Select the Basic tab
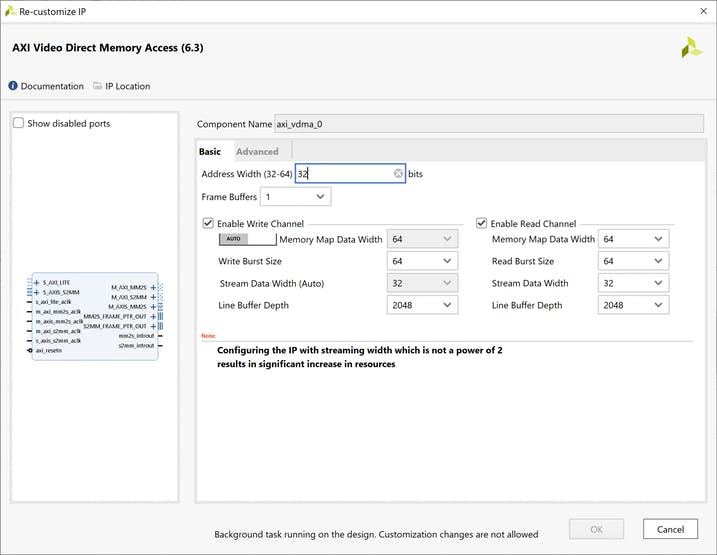Viewport: 717px width, 555px height. (210, 152)
